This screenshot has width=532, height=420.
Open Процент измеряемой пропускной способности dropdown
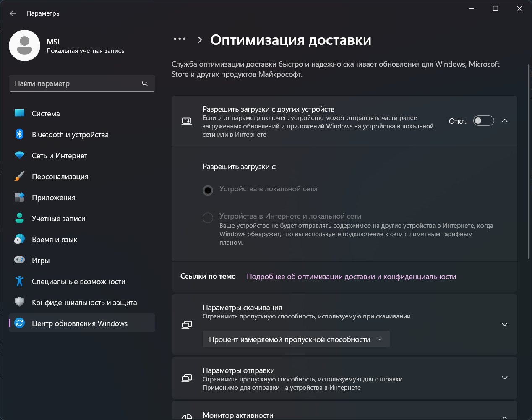296,339
